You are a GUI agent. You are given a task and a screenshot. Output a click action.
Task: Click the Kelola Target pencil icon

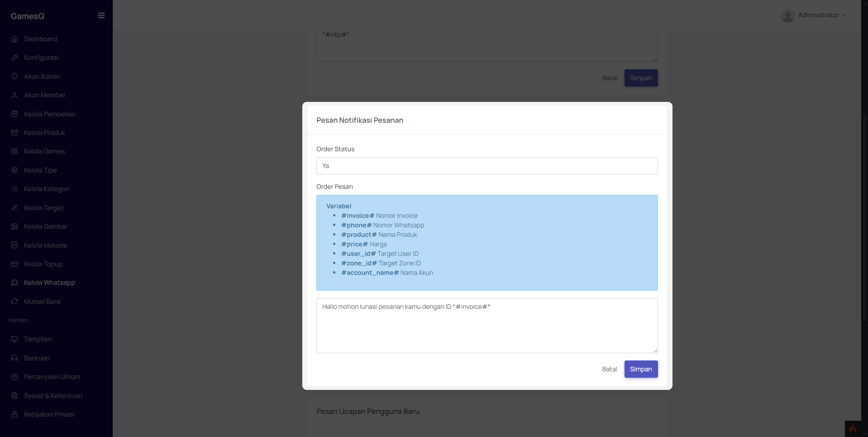[14, 208]
